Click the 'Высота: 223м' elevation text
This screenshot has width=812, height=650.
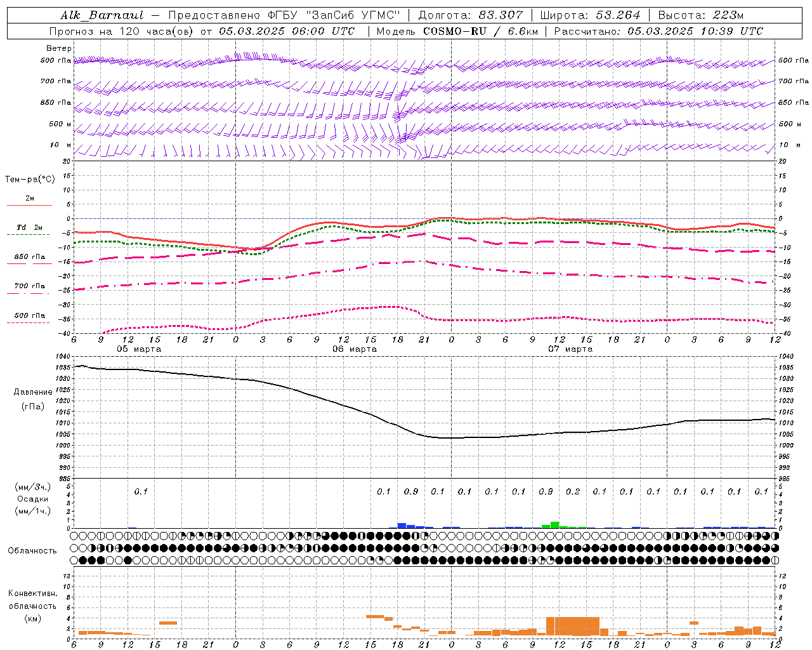point(700,15)
